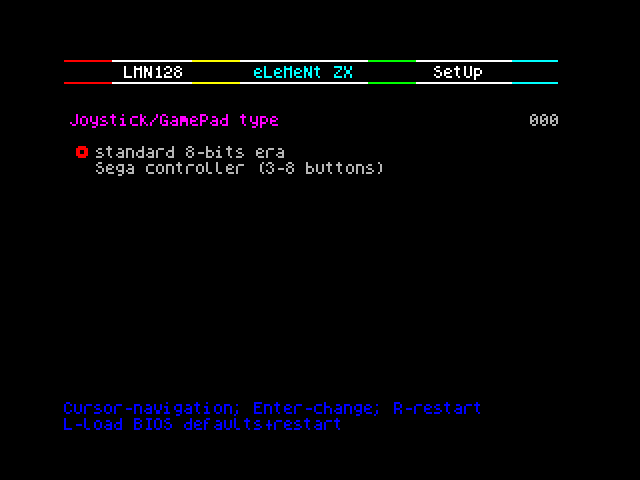Open the SetUp header label
Screen dimensions: 640x480
click(458, 72)
